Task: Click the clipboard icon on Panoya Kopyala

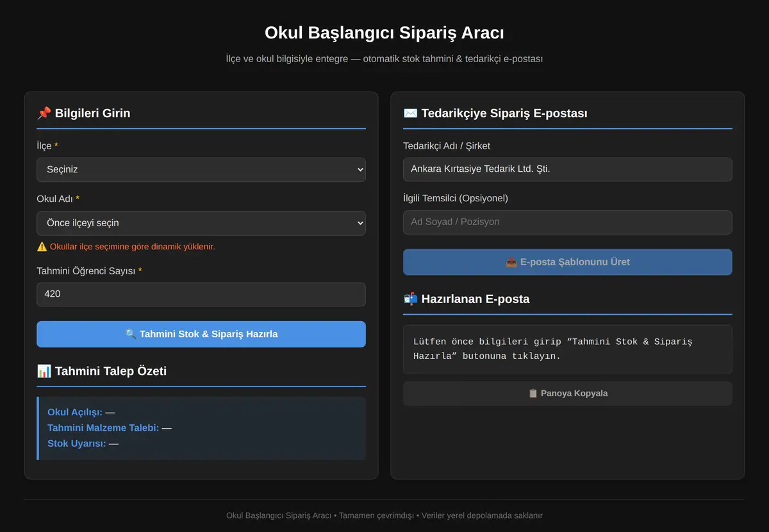Action: click(533, 394)
